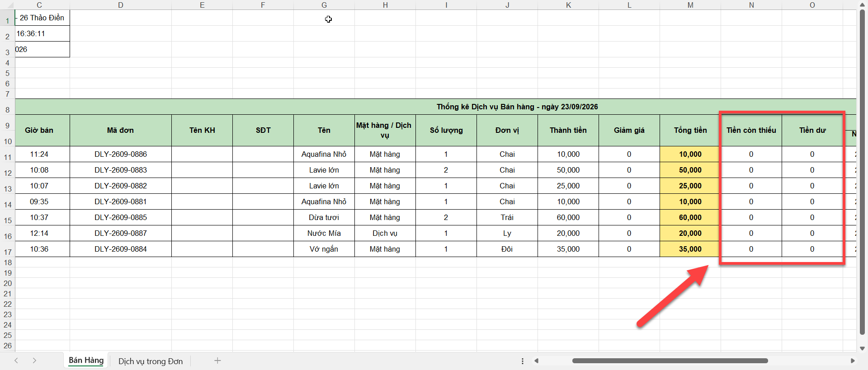Select the Vớ ngắn product cell
This screenshot has width=868, height=370.
pyautogui.click(x=324, y=249)
